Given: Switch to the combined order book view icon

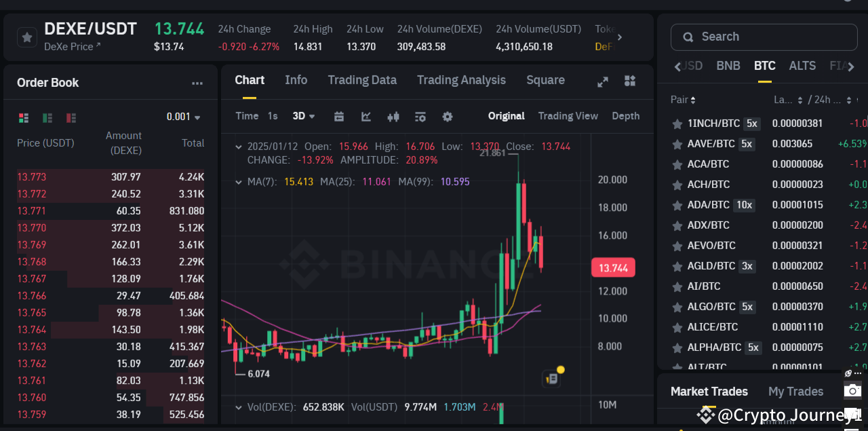Looking at the screenshot, I should click(23, 117).
